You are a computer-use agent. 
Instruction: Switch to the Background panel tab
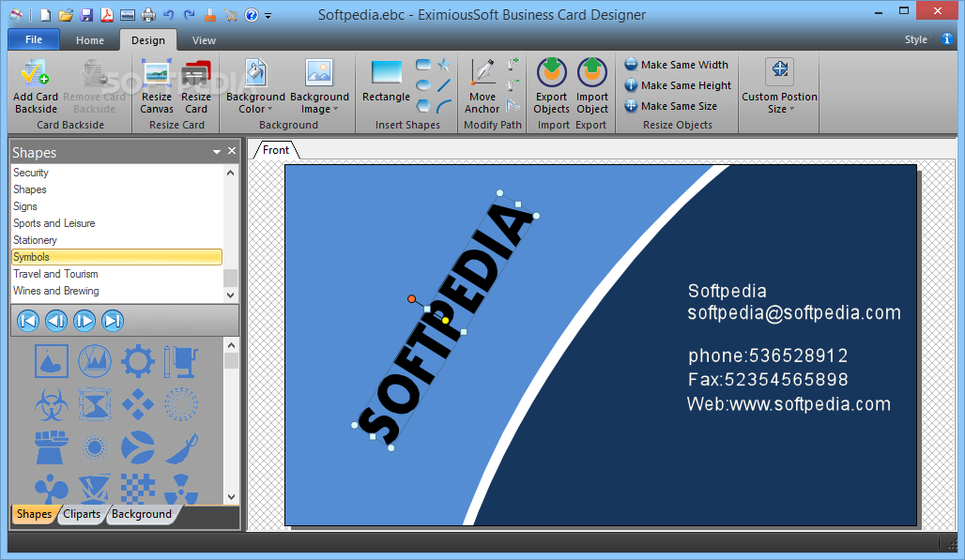[142, 514]
